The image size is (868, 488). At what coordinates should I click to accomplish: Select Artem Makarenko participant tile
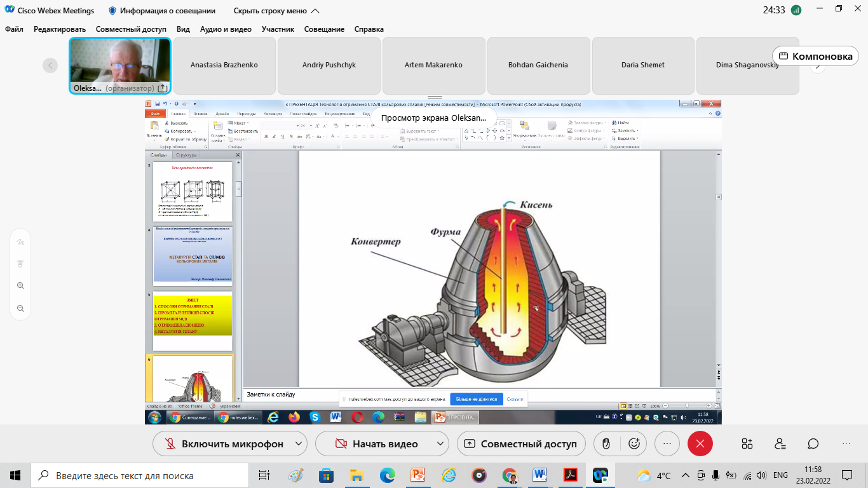coord(433,65)
